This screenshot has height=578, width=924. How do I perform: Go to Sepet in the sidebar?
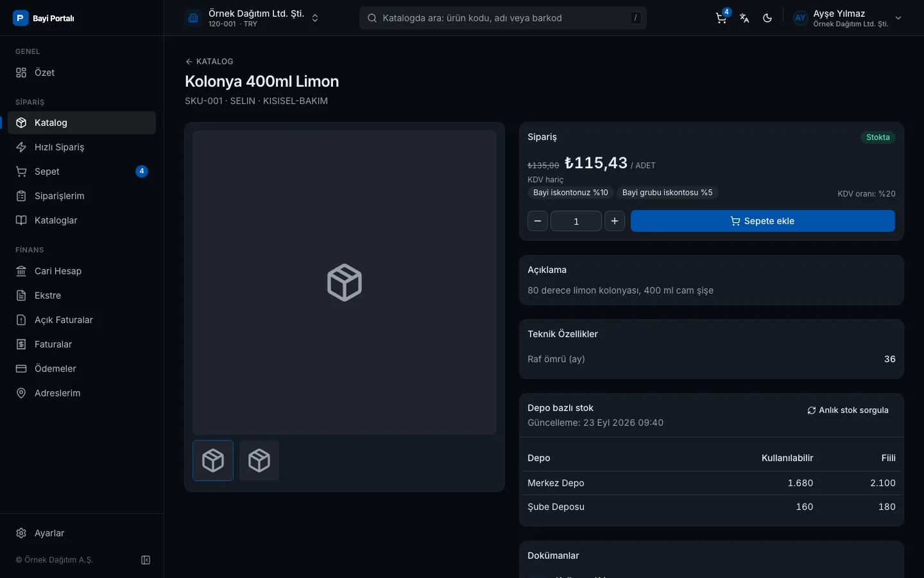pyautogui.click(x=81, y=171)
